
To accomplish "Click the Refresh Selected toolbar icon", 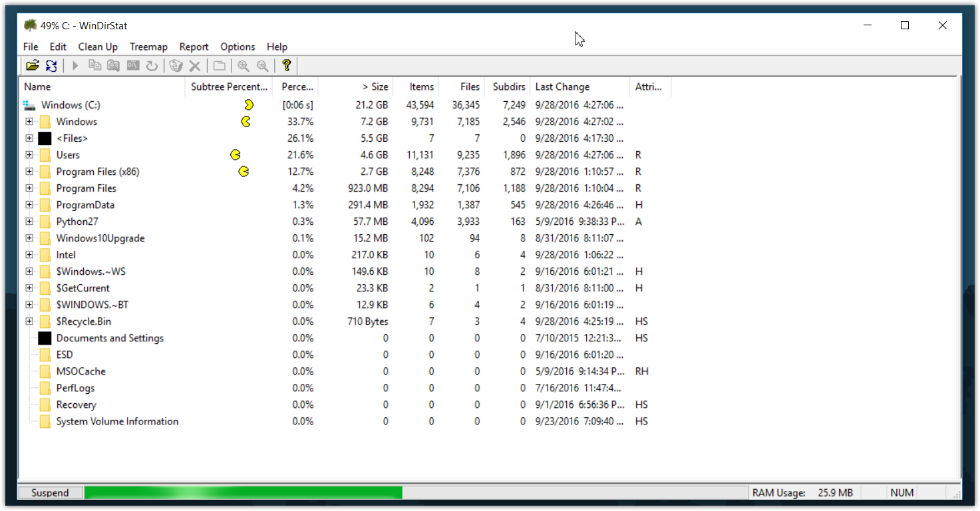I will click(152, 65).
